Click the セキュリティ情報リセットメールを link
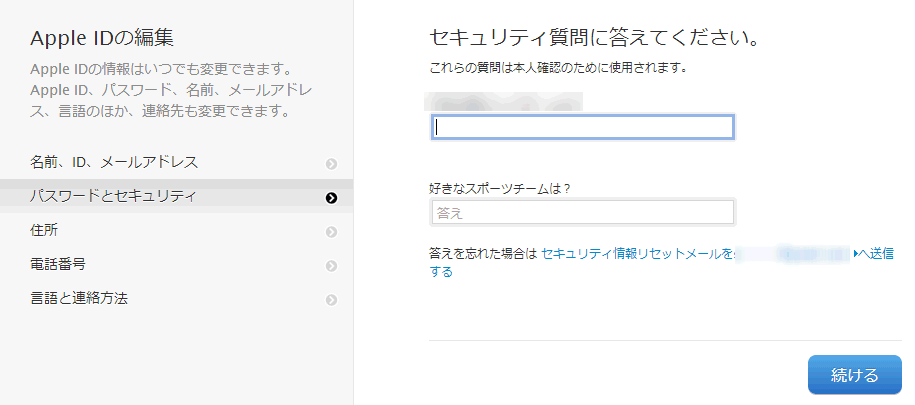The height and width of the screenshot is (405, 915). 636,254
